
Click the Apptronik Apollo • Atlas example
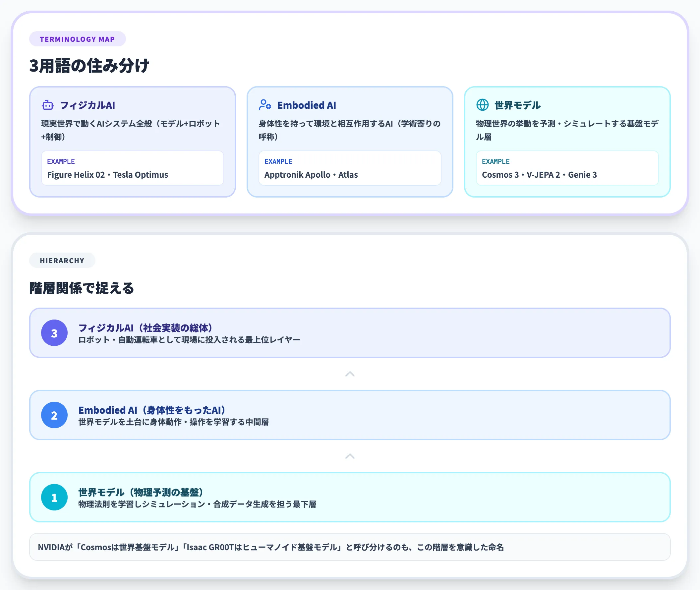coord(311,175)
